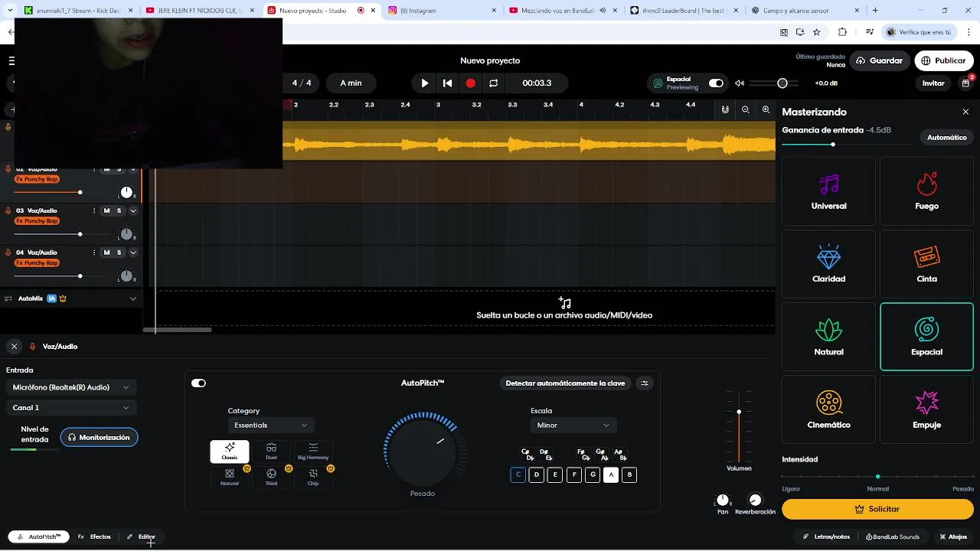The width and height of the screenshot is (980, 551).
Task: Open the Letras/notas tab
Action: tap(827, 537)
